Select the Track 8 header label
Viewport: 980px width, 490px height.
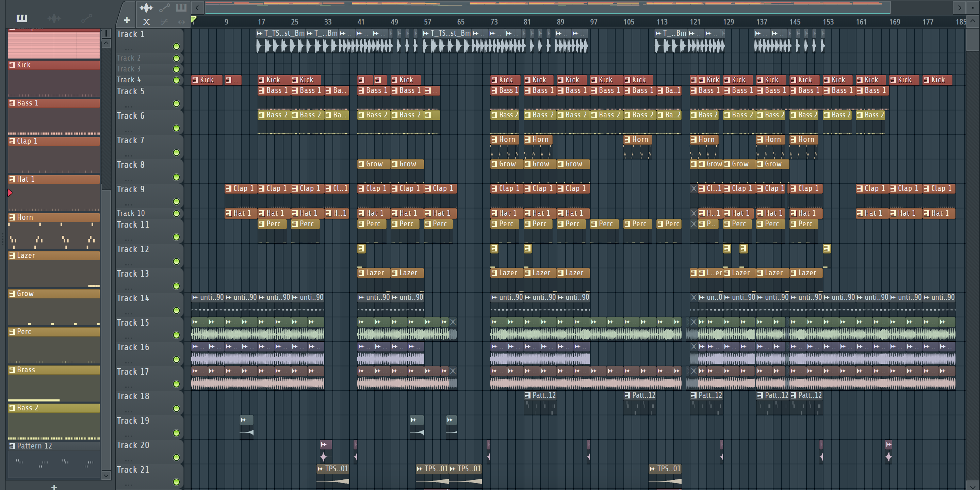click(x=130, y=165)
